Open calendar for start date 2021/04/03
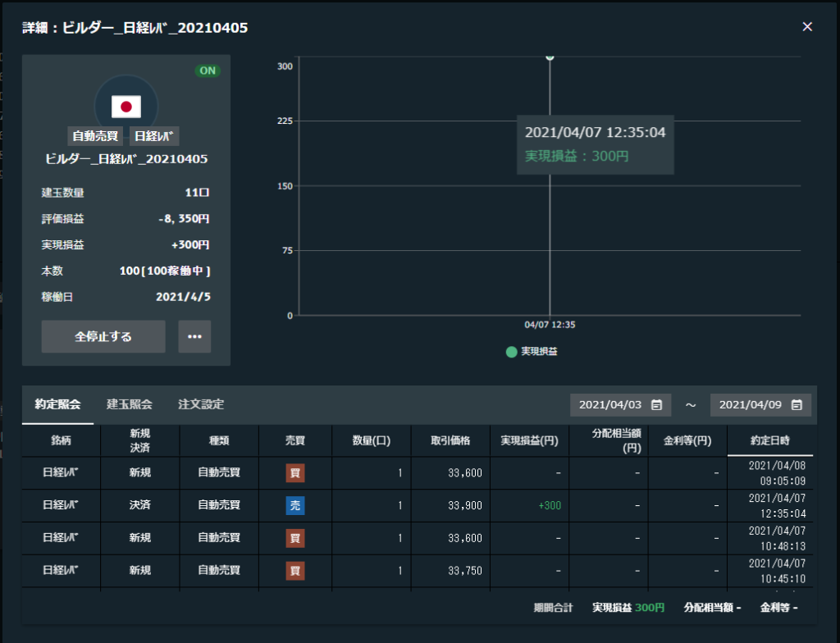 [656, 405]
